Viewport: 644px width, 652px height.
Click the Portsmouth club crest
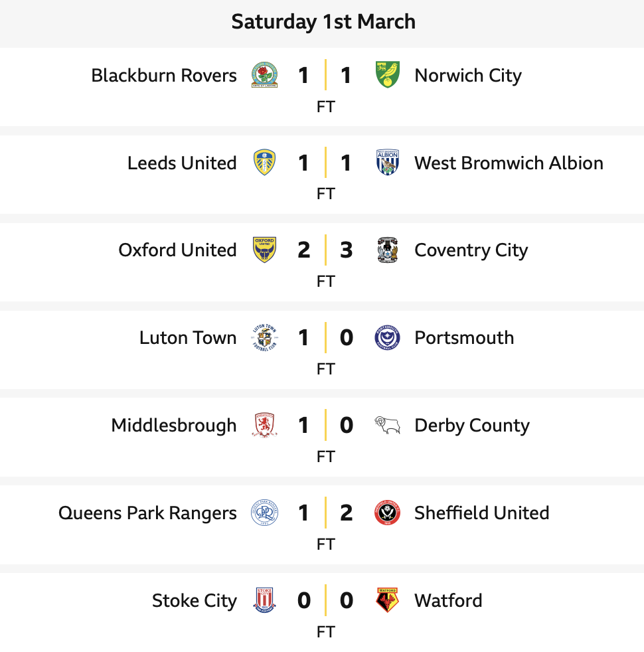387,338
